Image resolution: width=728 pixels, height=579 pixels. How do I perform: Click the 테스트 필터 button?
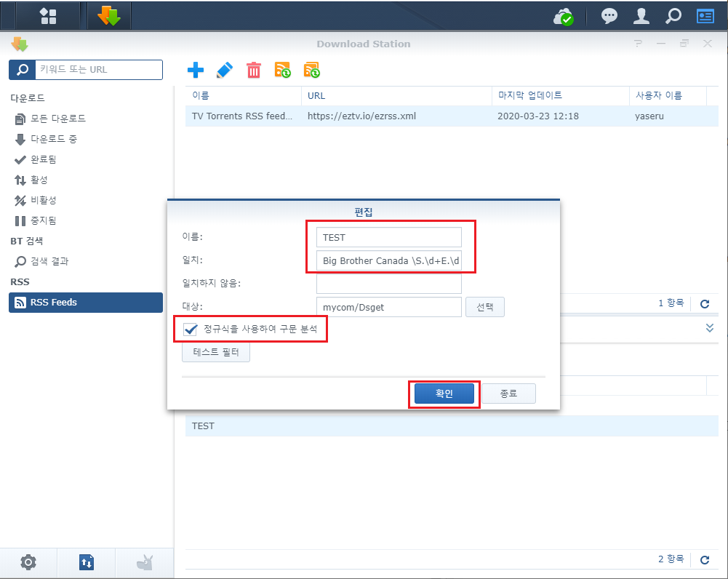tap(216, 352)
